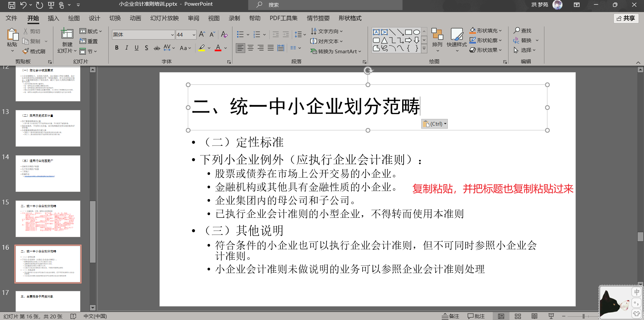Click the Replace (替换) button
This screenshot has height=320, width=644.
tap(526, 40)
